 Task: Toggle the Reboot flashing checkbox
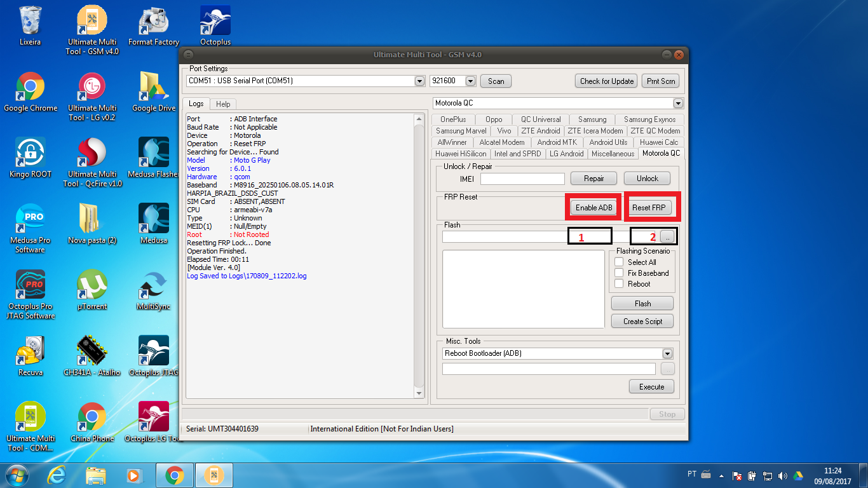[x=619, y=283]
